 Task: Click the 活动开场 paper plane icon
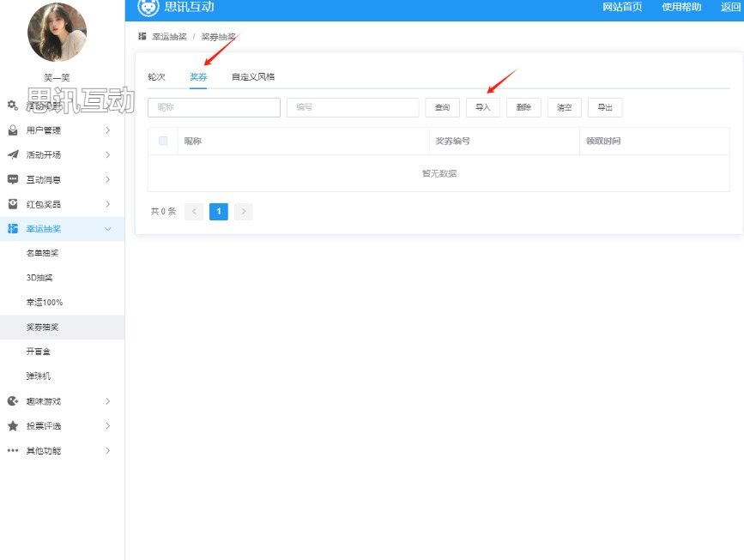(x=13, y=155)
